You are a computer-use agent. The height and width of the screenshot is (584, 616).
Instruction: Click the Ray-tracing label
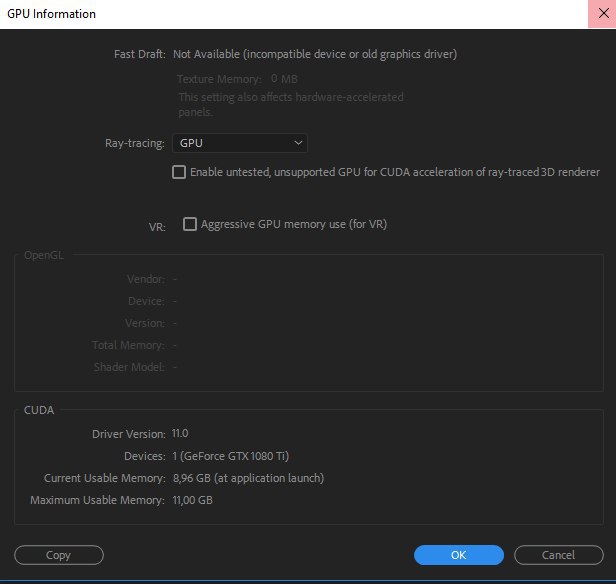[135, 143]
